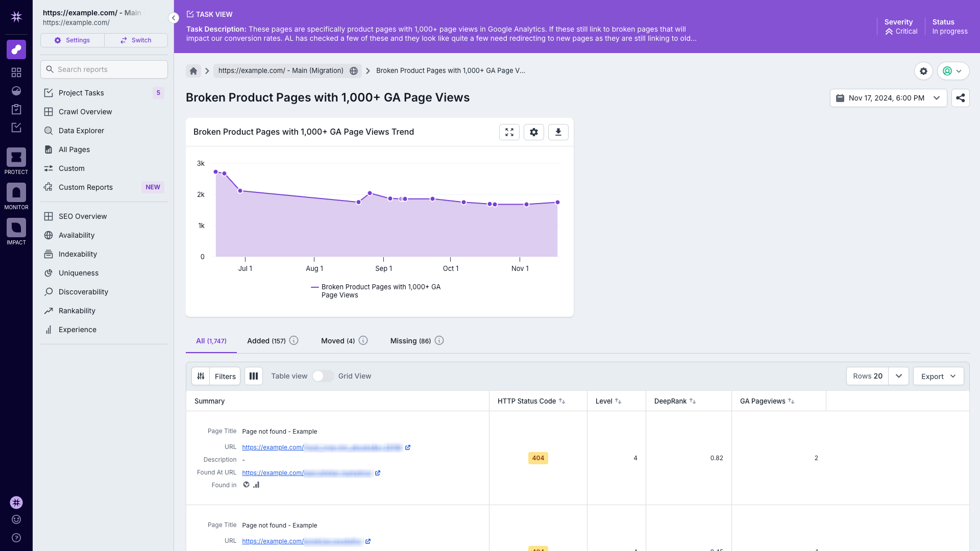This screenshot has height=551, width=980.
Task: Switch to the Missing (86) tab
Action: coord(410,341)
